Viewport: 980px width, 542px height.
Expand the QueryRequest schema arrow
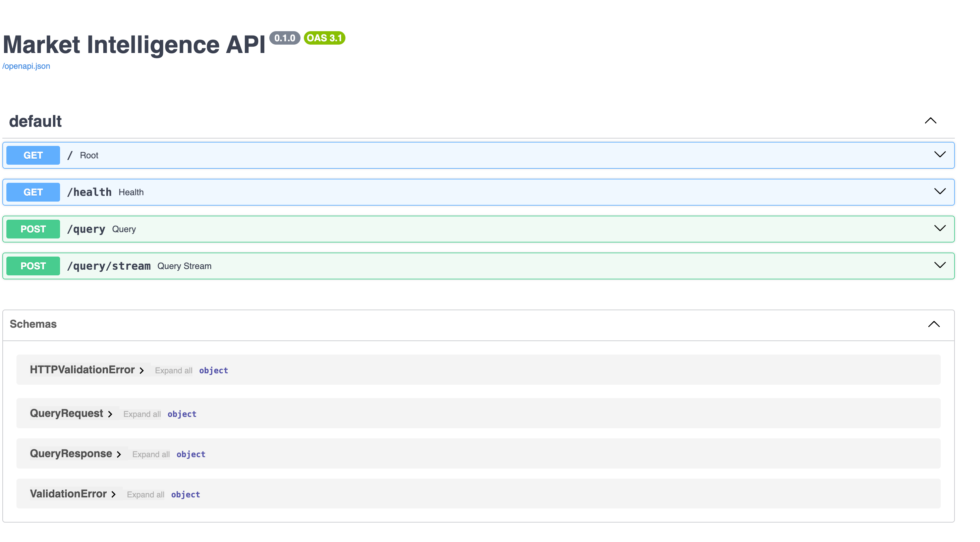(110, 414)
